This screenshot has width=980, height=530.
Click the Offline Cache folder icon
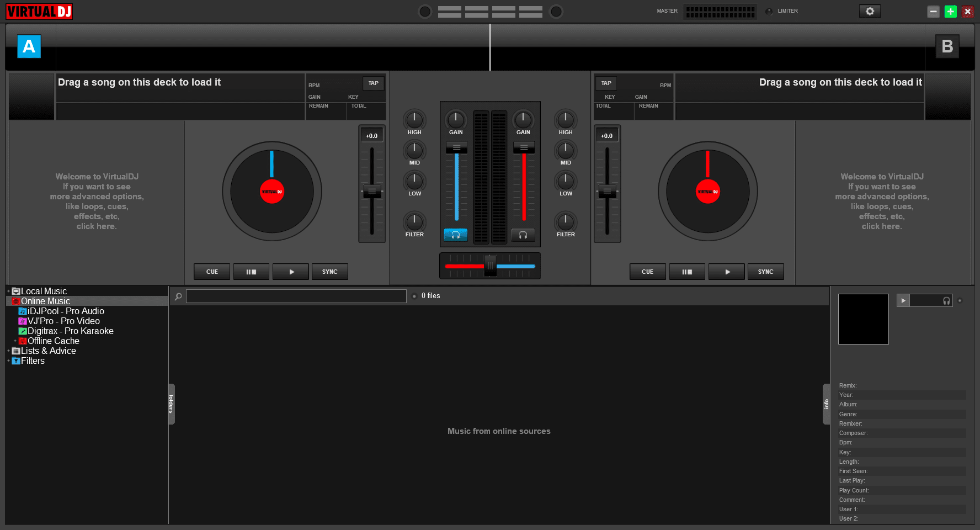point(23,341)
